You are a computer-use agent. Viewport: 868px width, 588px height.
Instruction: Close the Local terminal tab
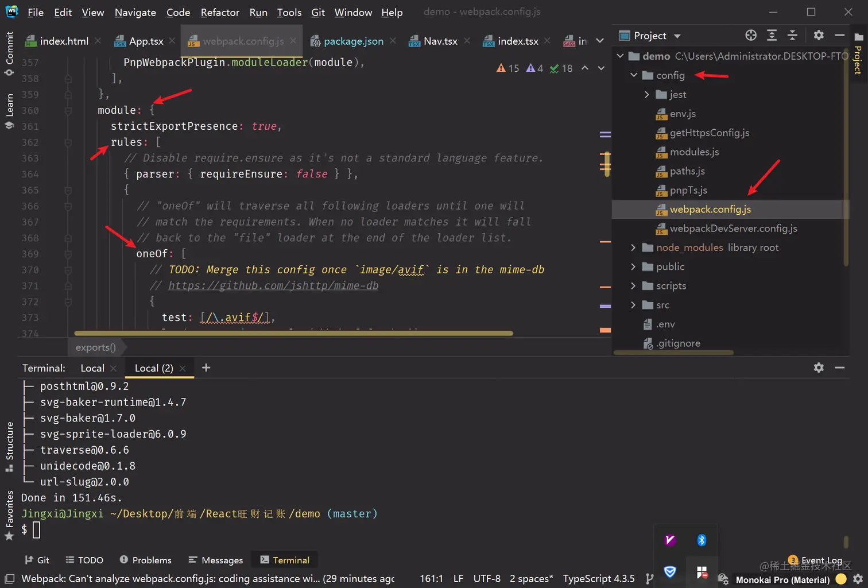113,369
